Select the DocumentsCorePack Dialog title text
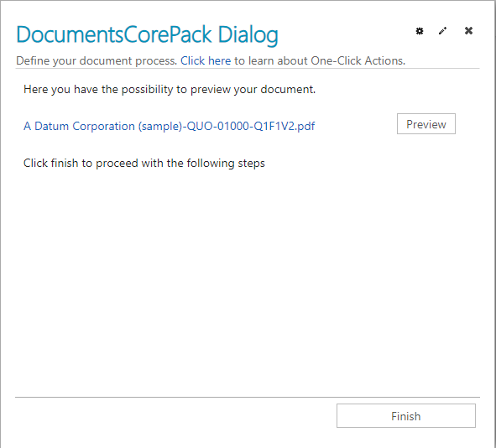 point(147,34)
